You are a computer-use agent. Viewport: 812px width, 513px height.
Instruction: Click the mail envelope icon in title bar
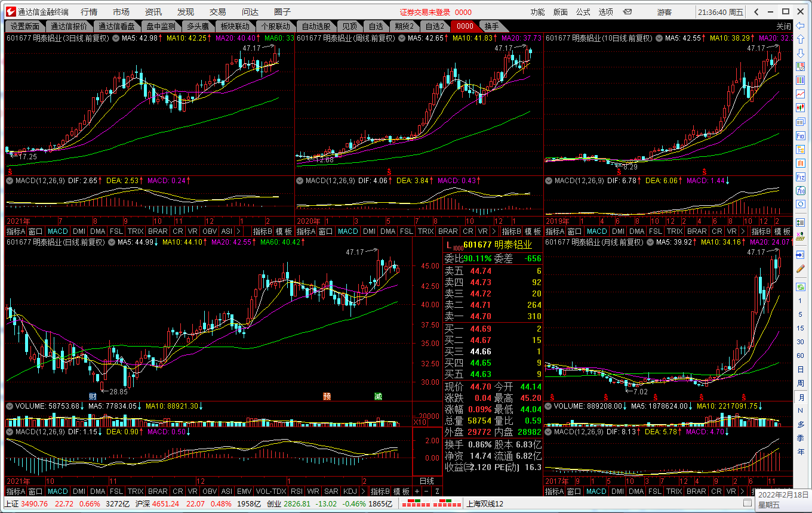coord(628,11)
